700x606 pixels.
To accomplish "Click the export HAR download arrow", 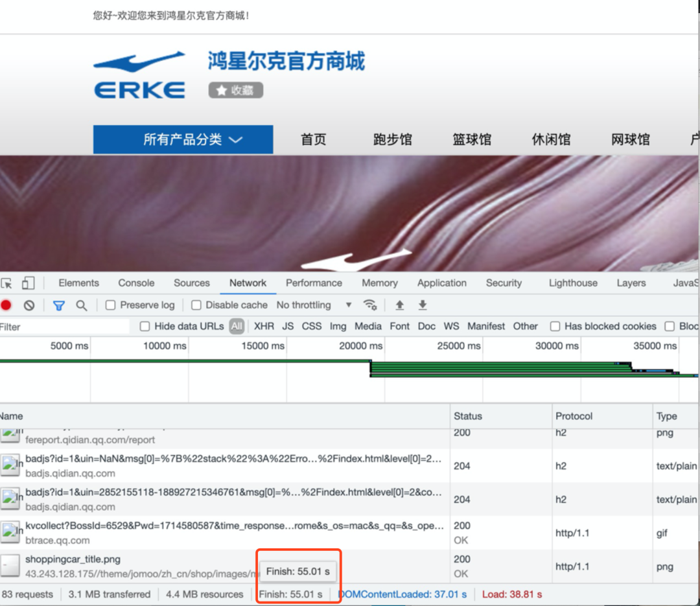I will click(x=423, y=305).
